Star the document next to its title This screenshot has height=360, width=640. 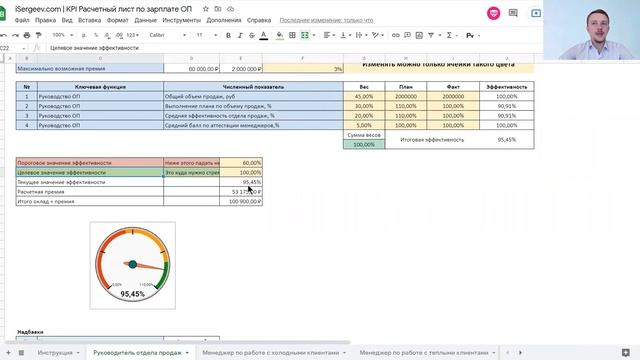click(206, 9)
